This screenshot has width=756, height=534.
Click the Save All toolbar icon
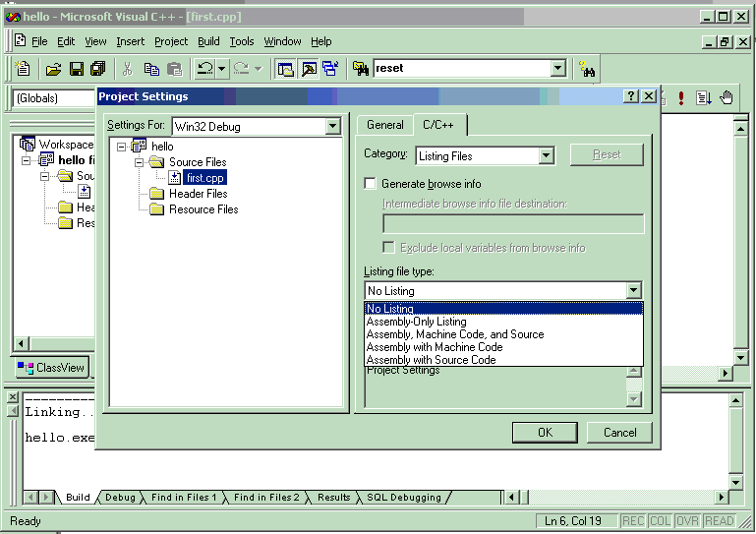click(x=98, y=69)
